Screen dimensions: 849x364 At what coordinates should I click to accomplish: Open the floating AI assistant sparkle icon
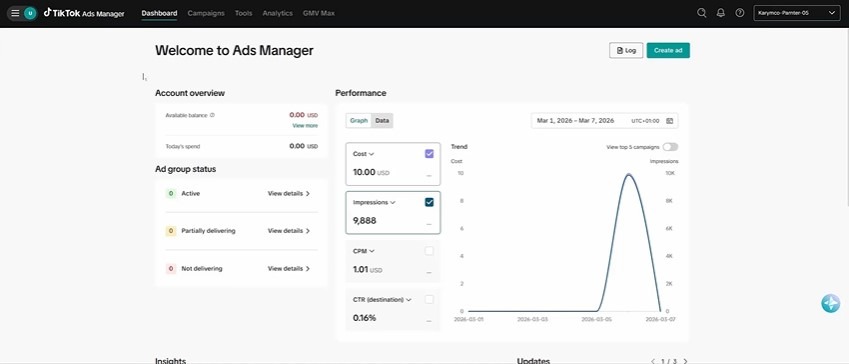[831, 303]
